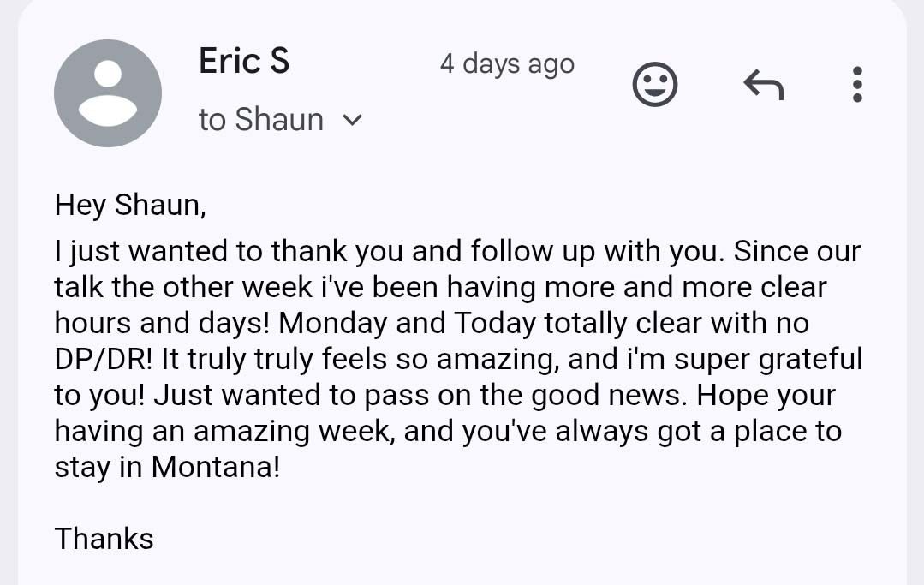The image size is (924, 585).
Task: Expand recipient details chevron beside Shaun
Action: tap(352, 120)
